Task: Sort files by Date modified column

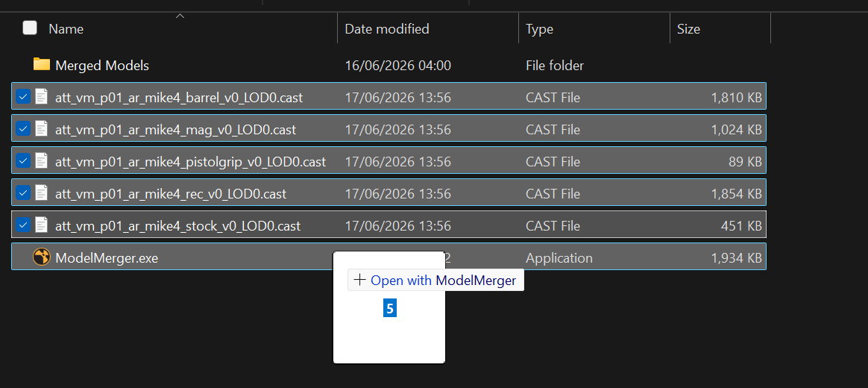Action: [386, 29]
